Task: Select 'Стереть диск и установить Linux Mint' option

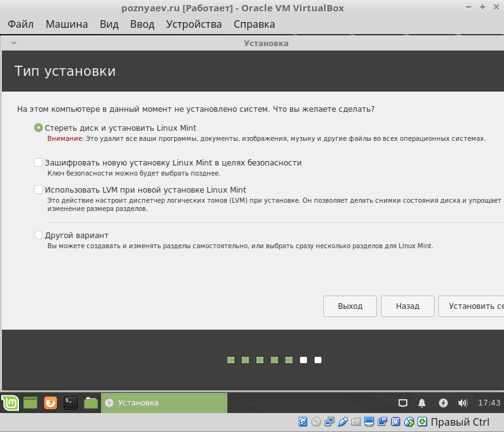Action: click(39, 128)
